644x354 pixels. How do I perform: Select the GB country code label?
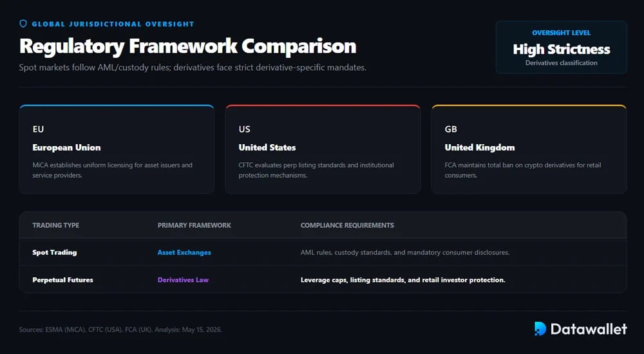(451, 129)
